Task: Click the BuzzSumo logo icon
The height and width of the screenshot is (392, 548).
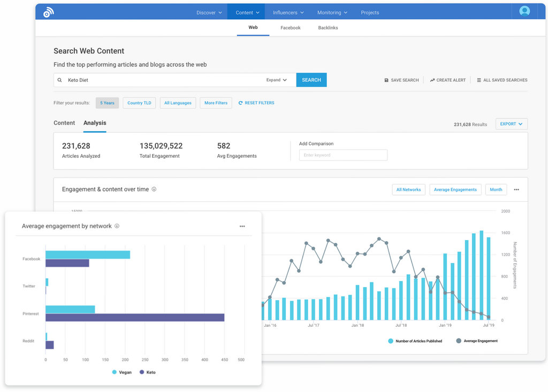Action: (49, 12)
